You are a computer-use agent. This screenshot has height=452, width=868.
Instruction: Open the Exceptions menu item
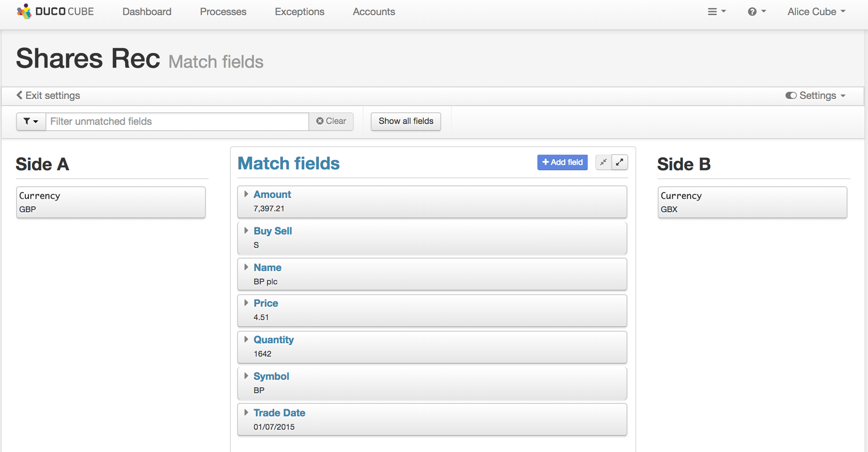299,12
